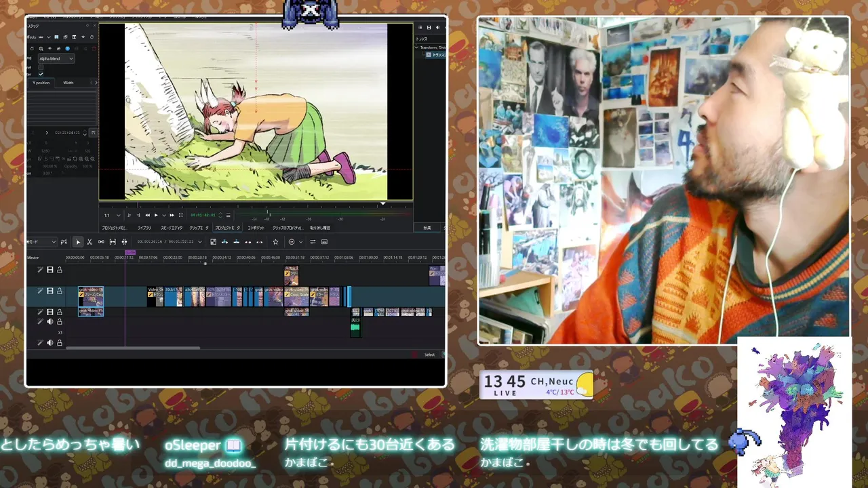Click the timeline swap arrows icon

[x=313, y=242]
